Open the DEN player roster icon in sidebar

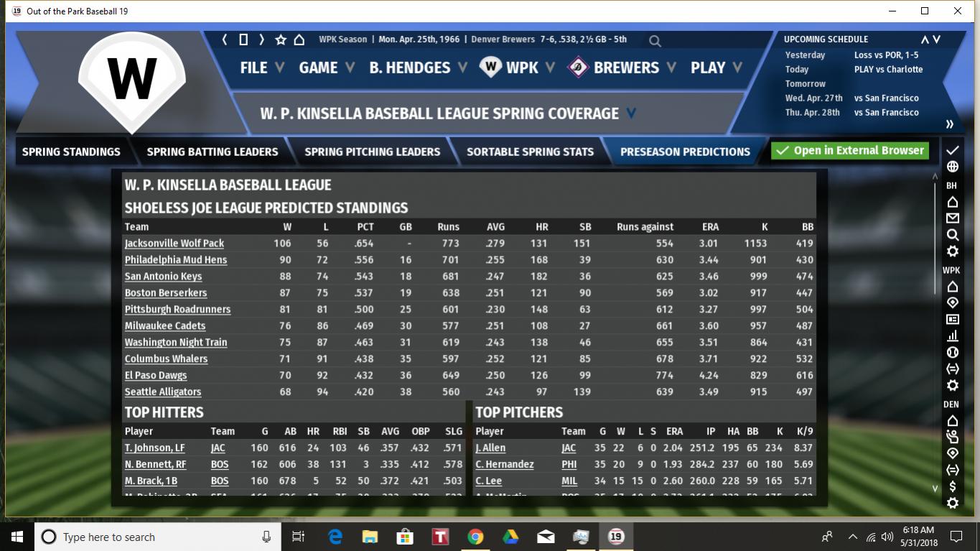[x=952, y=437]
